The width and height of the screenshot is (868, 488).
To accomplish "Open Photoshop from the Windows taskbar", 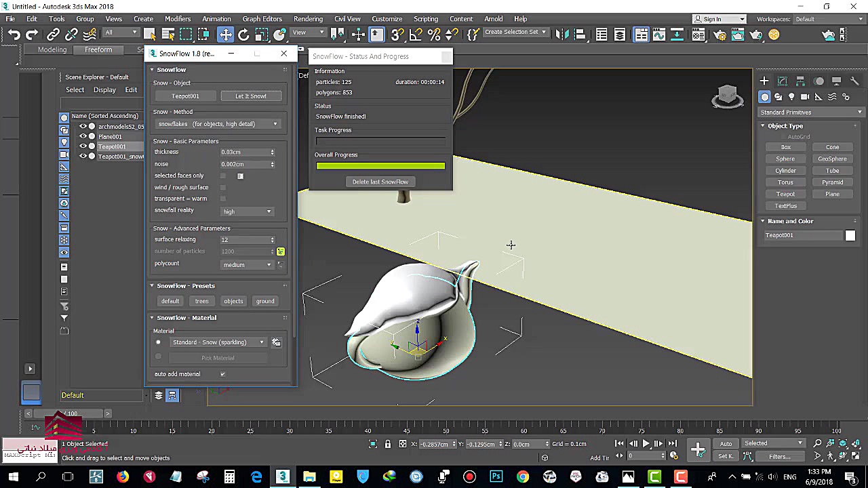I will [x=496, y=477].
